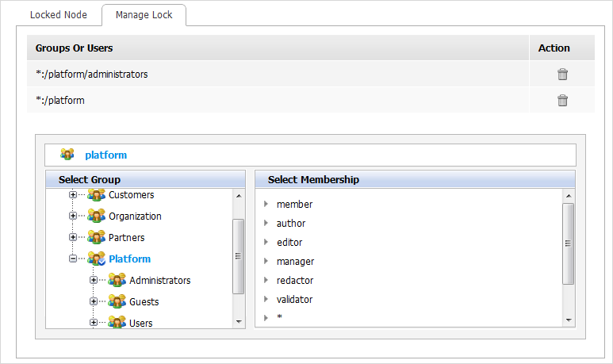The image size is (613, 364).
Task: Click the Administrators group icon
Action: click(x=117, y=281)
